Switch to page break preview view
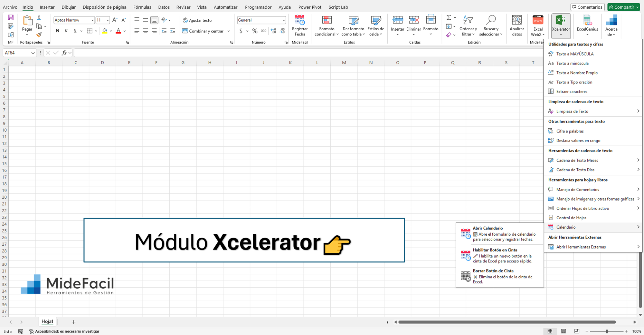 pyautogui.click(x=577, y=331)
